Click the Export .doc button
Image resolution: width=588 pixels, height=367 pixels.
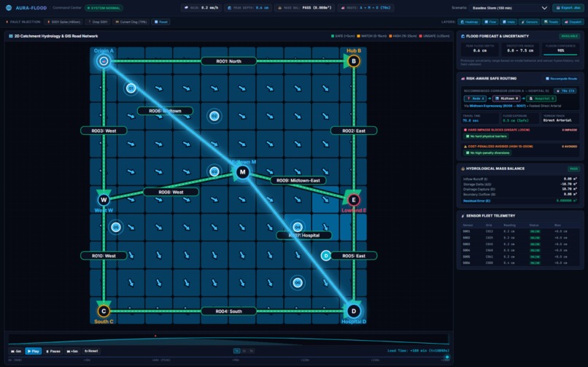tap(568, 8)
